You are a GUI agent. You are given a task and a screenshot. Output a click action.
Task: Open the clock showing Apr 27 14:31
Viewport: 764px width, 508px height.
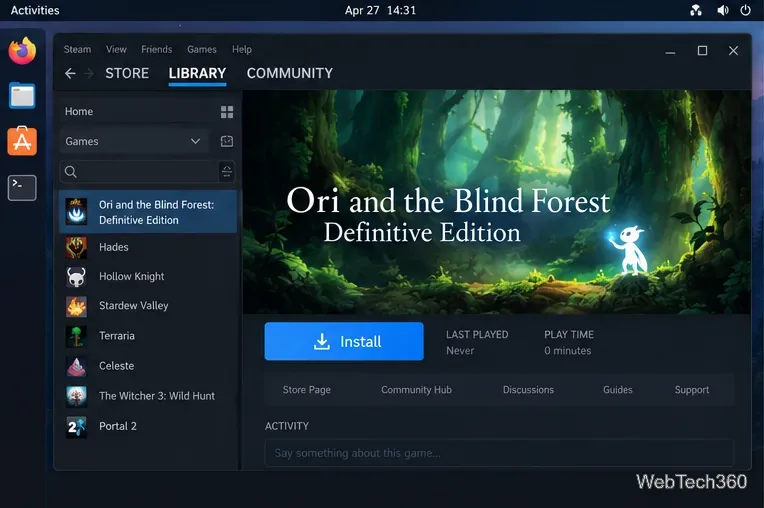381,10
